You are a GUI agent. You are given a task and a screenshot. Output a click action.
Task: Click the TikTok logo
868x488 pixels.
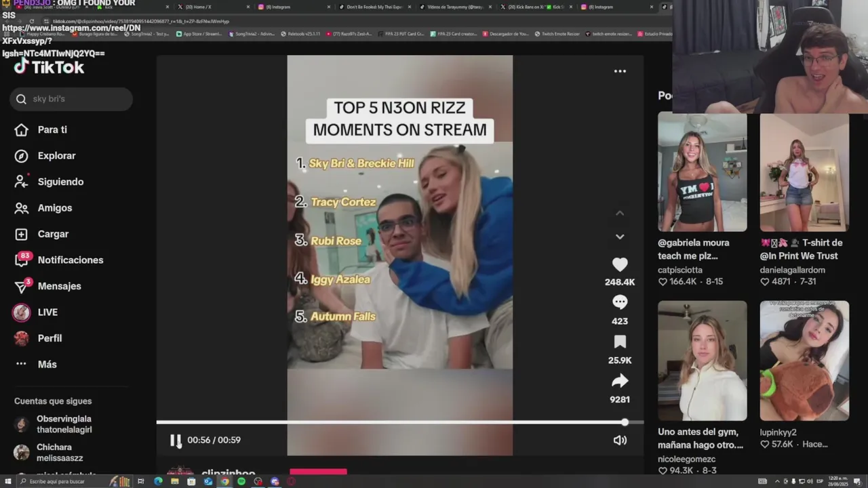click(x=49, y=66)
